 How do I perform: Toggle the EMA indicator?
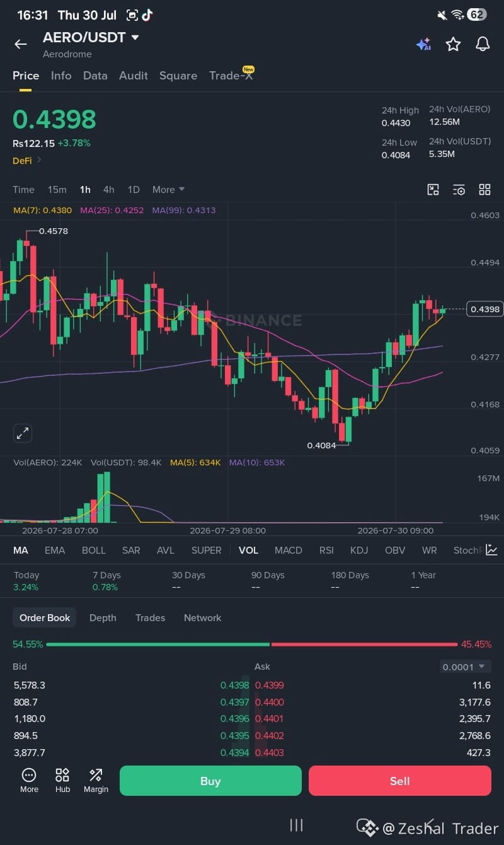click(55, 551)
